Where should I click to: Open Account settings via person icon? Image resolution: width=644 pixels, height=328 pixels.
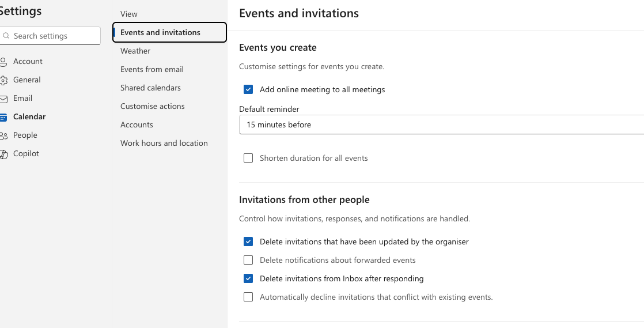point(3,62)
